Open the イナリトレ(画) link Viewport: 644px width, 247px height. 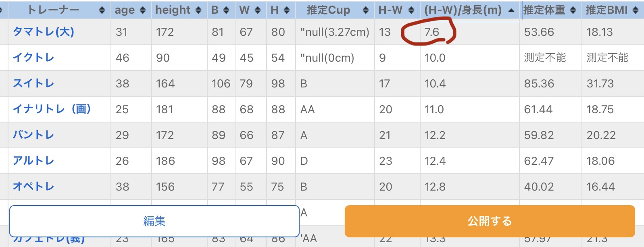click(x=52, y=109)
